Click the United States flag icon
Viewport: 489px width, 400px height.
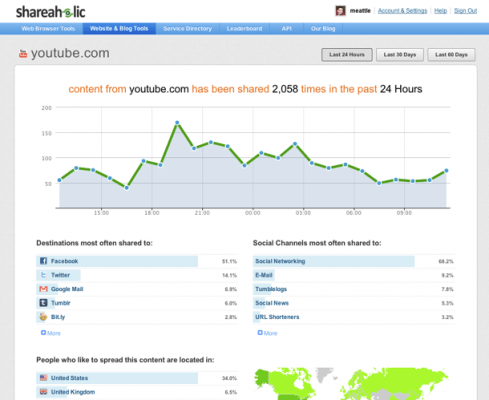[x=43, y=378]
